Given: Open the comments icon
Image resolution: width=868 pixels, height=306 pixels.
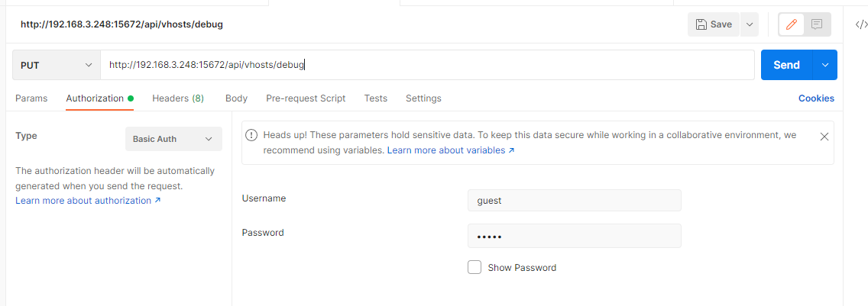Looking at the screenshot, I should coord(817,24).
